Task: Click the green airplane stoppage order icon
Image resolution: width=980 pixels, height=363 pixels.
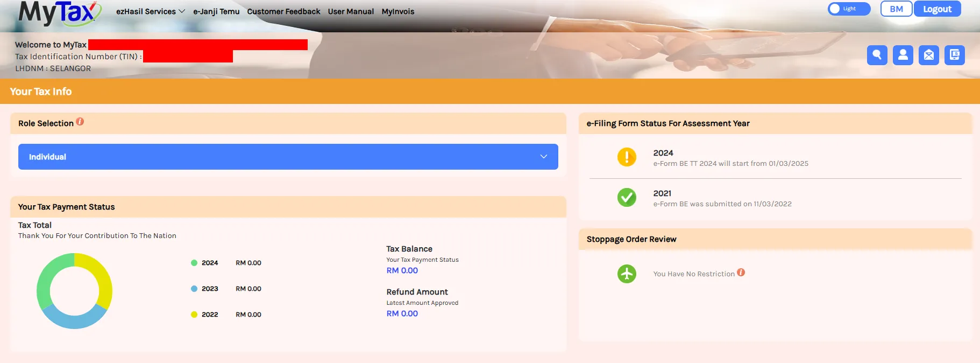Action: coord(627,274)
